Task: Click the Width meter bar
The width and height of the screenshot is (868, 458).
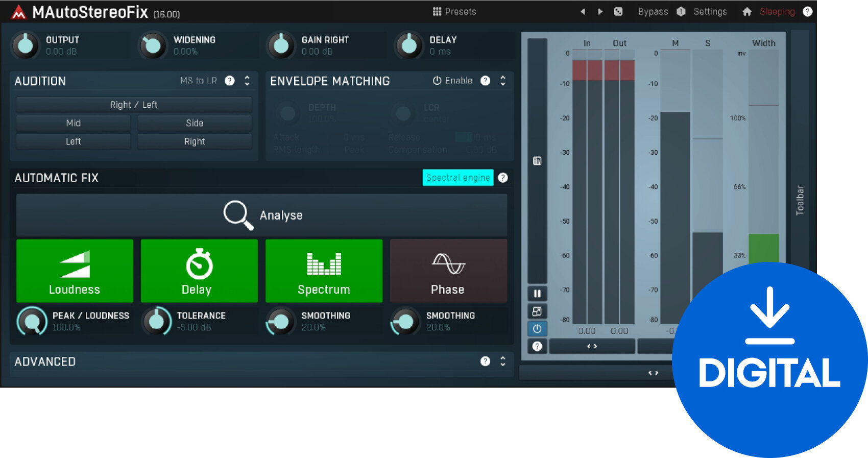Action: pyautogui.click(x=763, y=186)
